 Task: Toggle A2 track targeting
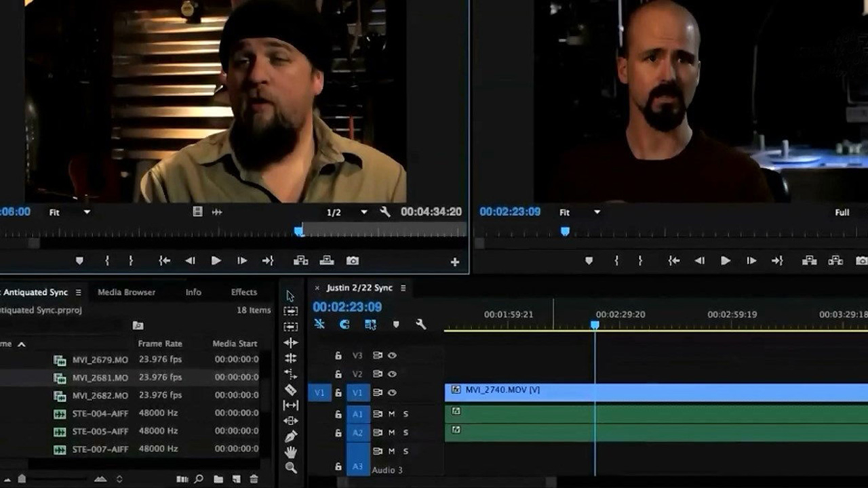(357, 432)
